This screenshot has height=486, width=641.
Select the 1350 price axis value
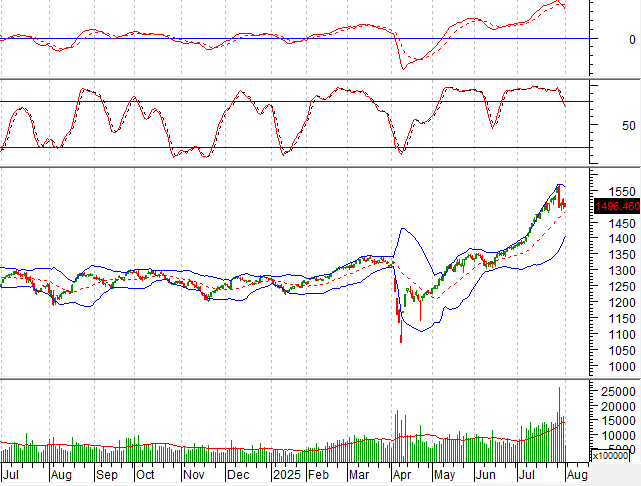pyautogui.click(x=622, y=255)
